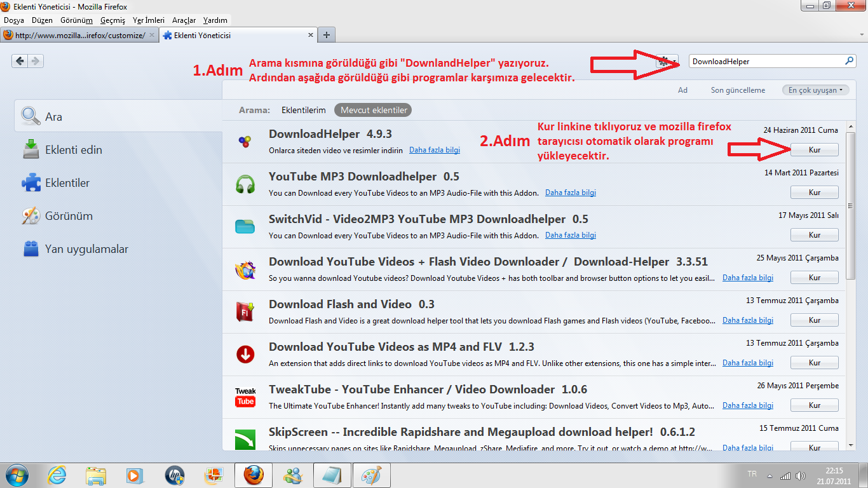Click Kur for SwitchVid Video2MP3
The image size is (868, 488).
pyautogui.click(x=815, y=235)
